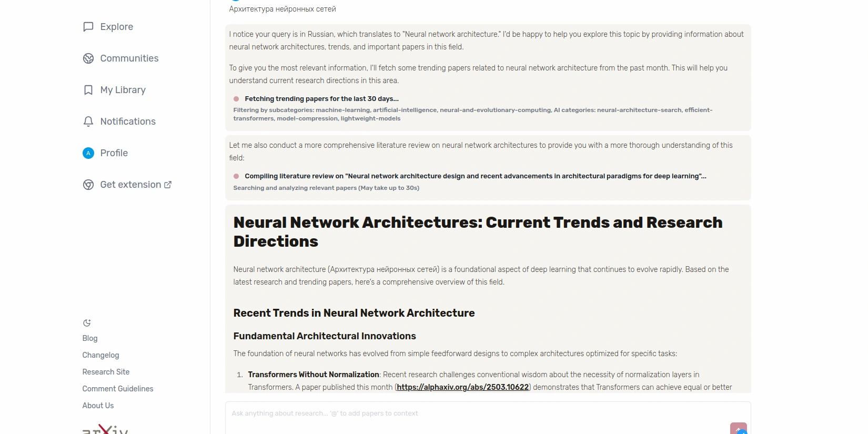Focus the 'Ask anything about research' input

pyautogui.click(x=473, y=413)
